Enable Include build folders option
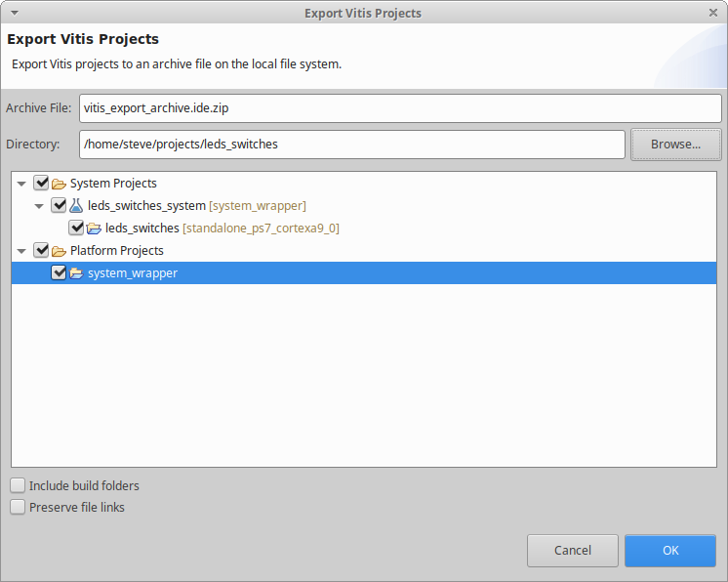728x582 pixels. click(x=18, y=485)
